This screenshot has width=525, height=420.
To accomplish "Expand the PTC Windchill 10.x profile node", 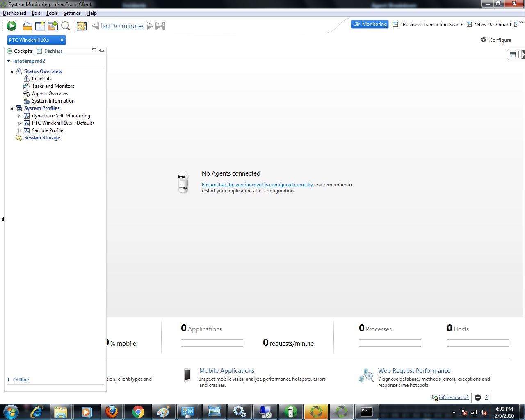I will (19, 123).
